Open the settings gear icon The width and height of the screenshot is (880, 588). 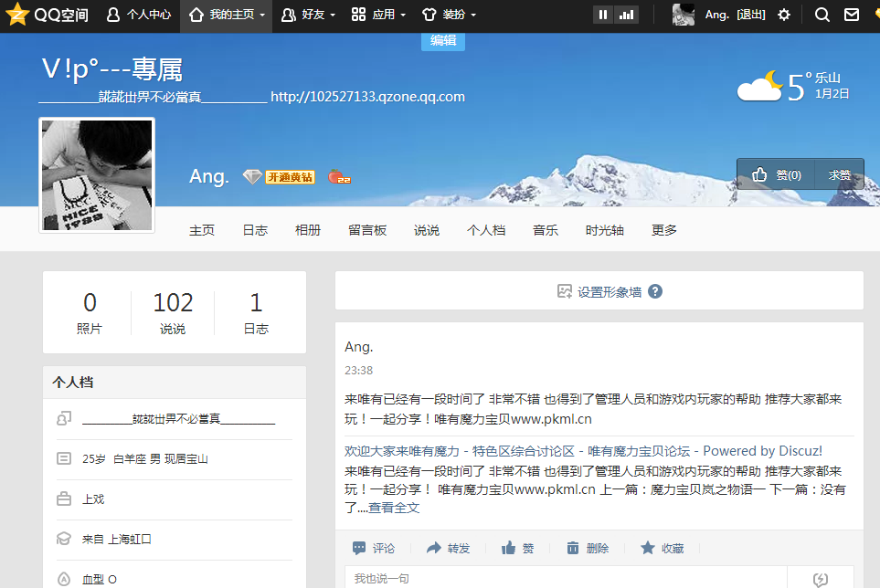784,15
